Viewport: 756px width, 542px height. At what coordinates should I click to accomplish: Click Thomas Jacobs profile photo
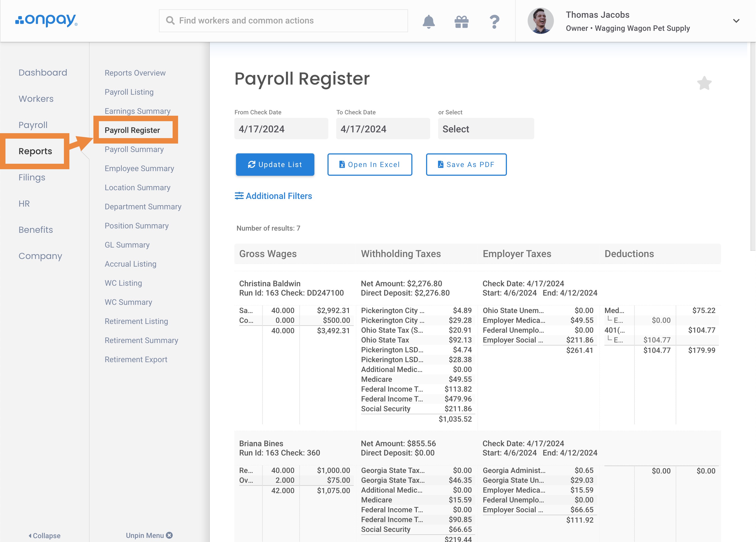tap(540, 21)
